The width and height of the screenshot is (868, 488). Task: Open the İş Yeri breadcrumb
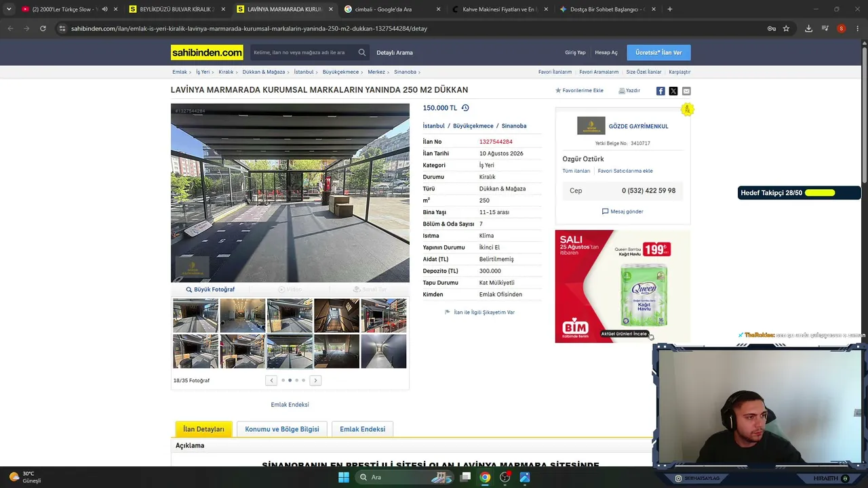203,72
